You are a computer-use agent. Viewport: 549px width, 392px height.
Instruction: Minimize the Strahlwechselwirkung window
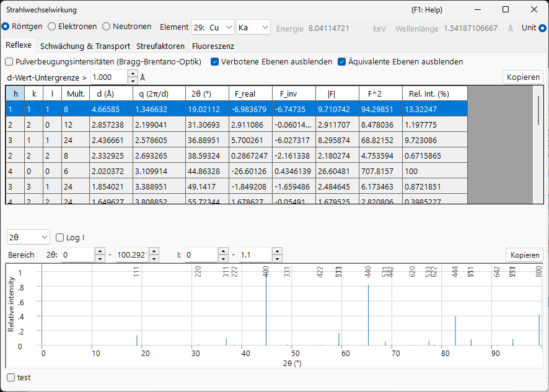[478, 9]
